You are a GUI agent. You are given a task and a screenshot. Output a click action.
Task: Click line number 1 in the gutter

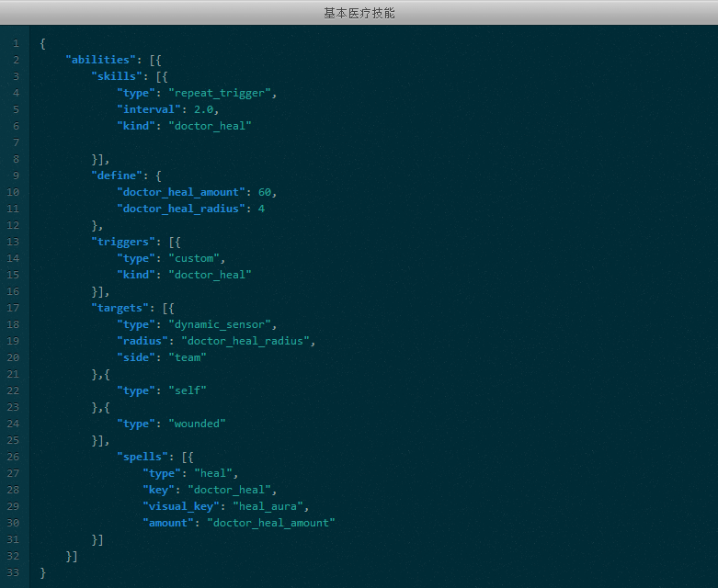(x=16, y=43)
